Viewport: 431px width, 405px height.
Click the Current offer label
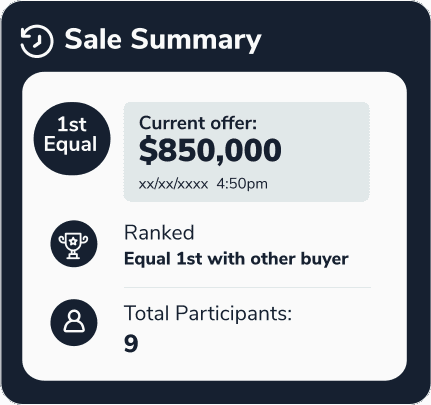point(198,123)
